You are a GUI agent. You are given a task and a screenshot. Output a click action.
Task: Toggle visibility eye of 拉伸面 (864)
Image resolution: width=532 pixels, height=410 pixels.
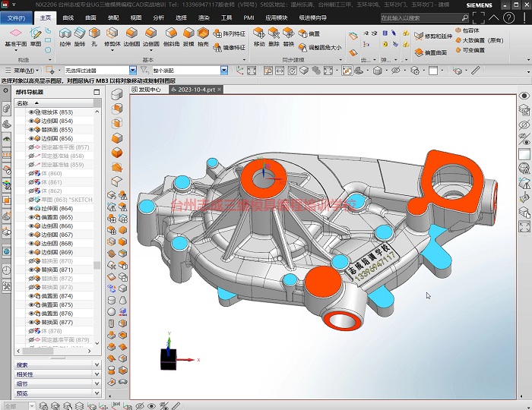(x=31, y=208)
